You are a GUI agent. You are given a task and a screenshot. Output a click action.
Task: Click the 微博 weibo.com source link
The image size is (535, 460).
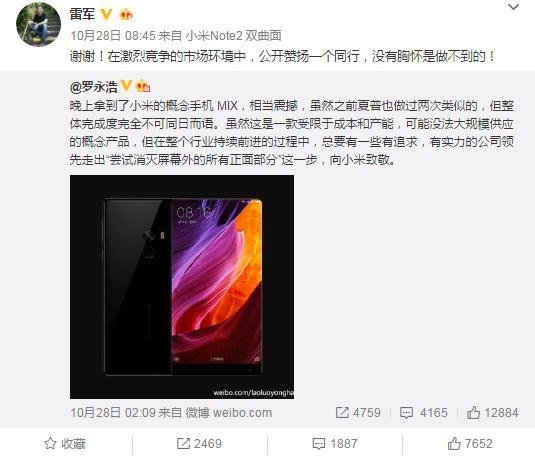tap(229, 413)
